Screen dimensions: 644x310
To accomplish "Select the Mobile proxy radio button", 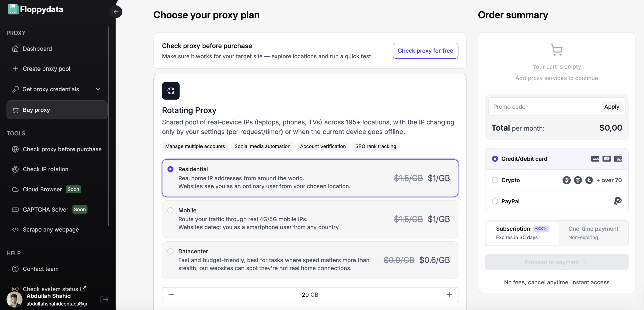I will tap(170, 210).
